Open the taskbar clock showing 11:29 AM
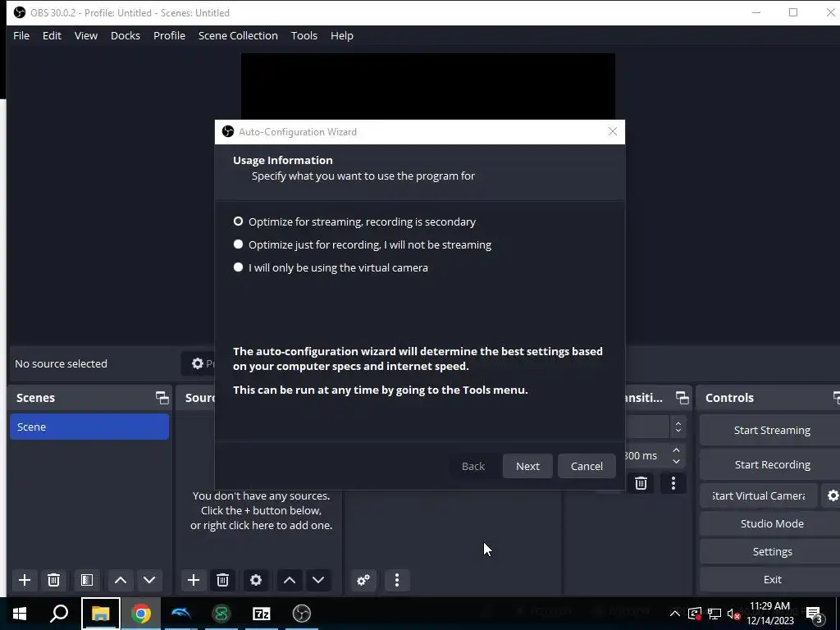 769,614
